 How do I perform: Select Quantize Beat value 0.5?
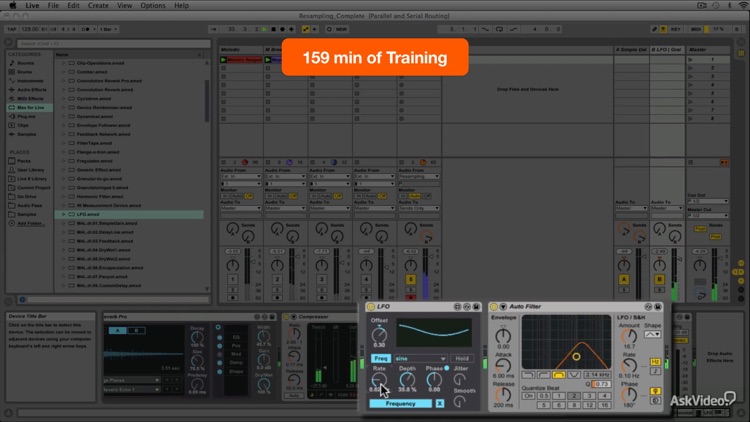(543, 396)
